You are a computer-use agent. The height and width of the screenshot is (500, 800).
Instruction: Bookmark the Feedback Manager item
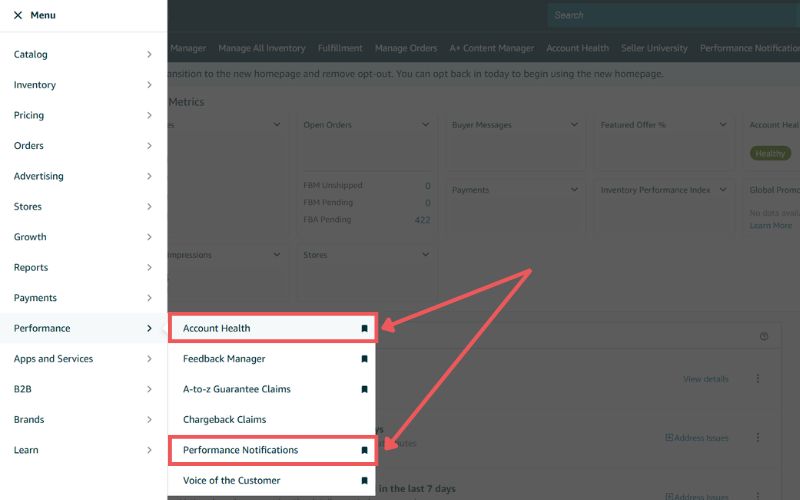(x=364, y=359)
